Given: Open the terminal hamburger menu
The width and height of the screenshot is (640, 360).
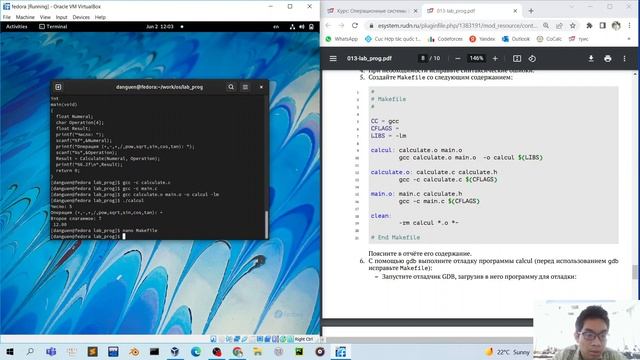Looking at the screenshot, I should pyautogui.click(x=245, y=87).
